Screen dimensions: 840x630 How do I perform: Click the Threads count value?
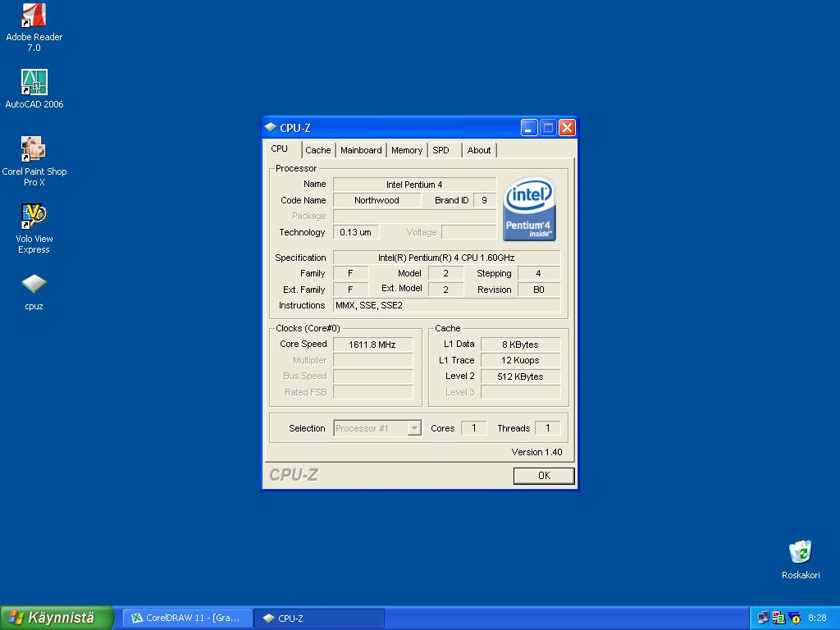(x=547, y=428)
